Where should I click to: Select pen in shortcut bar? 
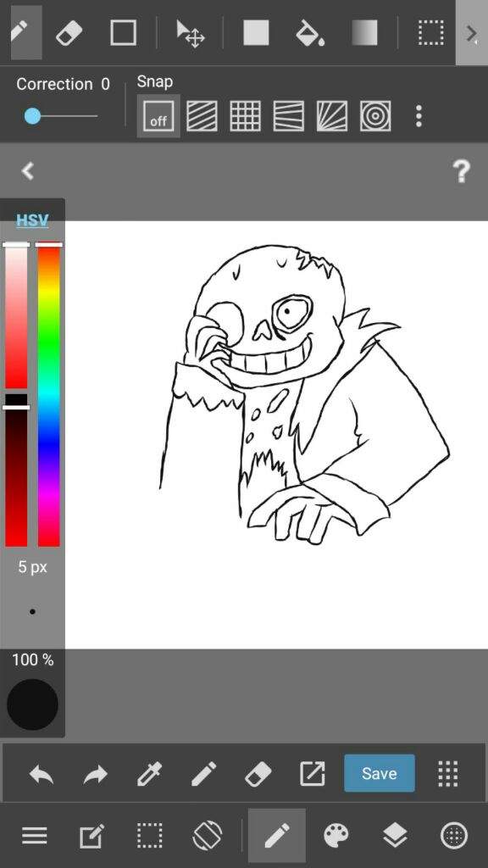[x=203, y=774]
